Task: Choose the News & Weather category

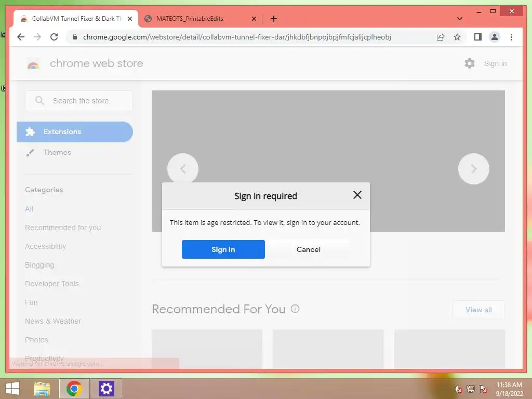Action: [53, 321]
